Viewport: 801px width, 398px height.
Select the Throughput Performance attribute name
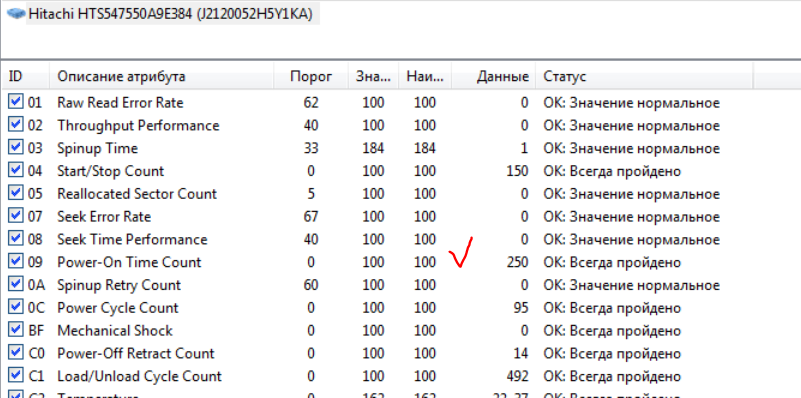pyautogui.click(x=138, y=126)
